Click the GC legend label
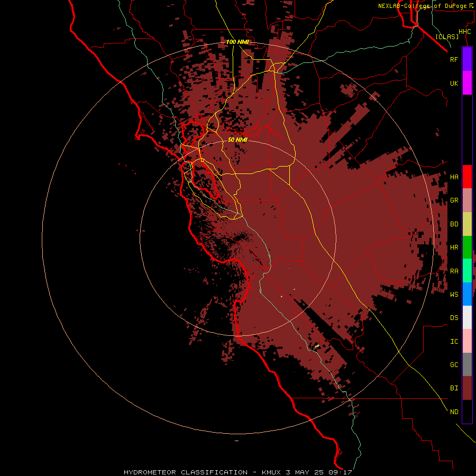 coord(454,365)
